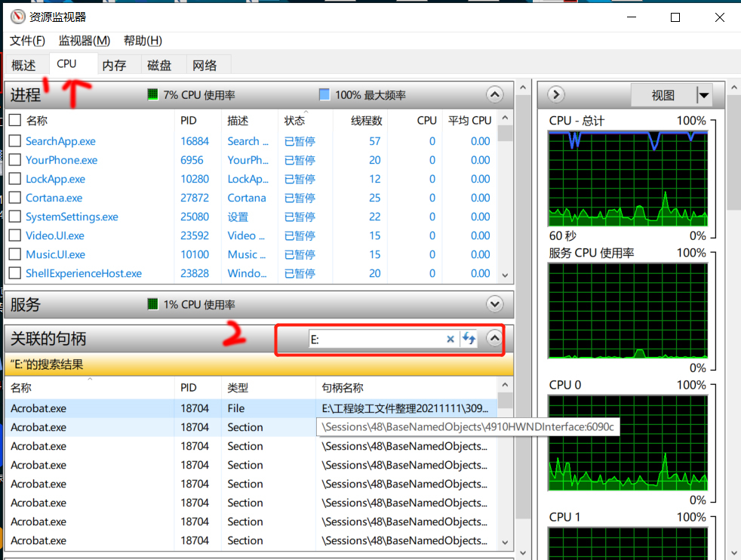Viewport: 741px width, 560px height.
Task: Open the Views dropdown arrow
Action: click(x=703, y=95)
